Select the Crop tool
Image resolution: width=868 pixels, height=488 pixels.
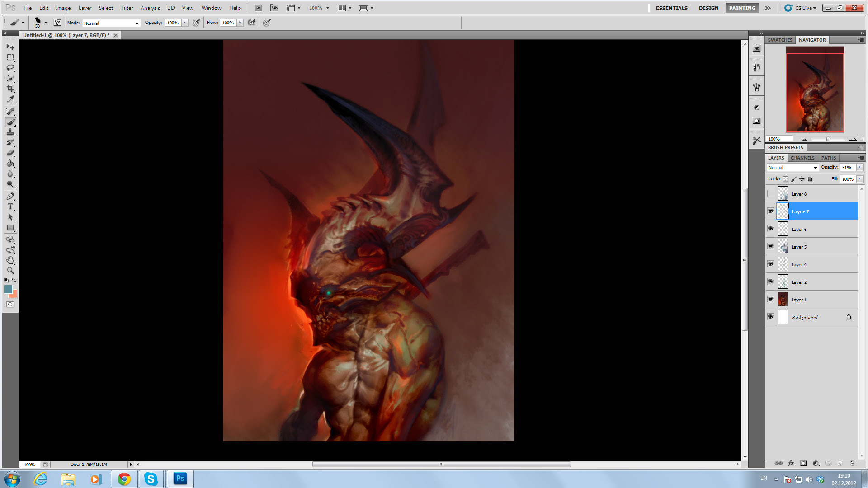point(10,89)
